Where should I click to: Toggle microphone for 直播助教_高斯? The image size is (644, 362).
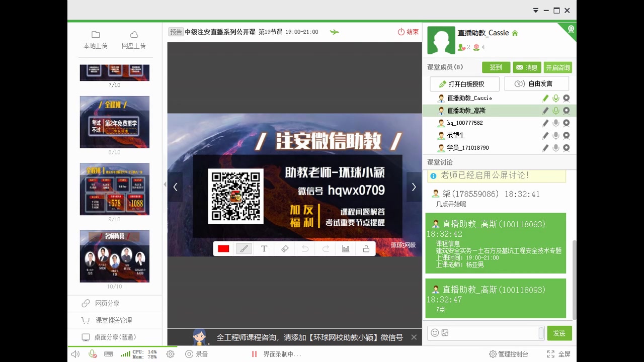556,111
